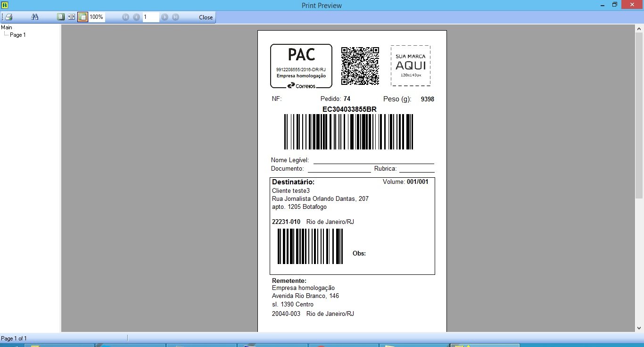Click tracking code EC304033855BR

point(349,109)
